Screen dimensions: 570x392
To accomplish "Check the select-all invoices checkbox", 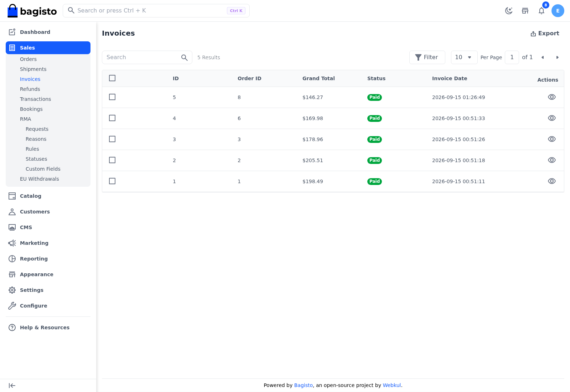I will [x=112, y=78].
